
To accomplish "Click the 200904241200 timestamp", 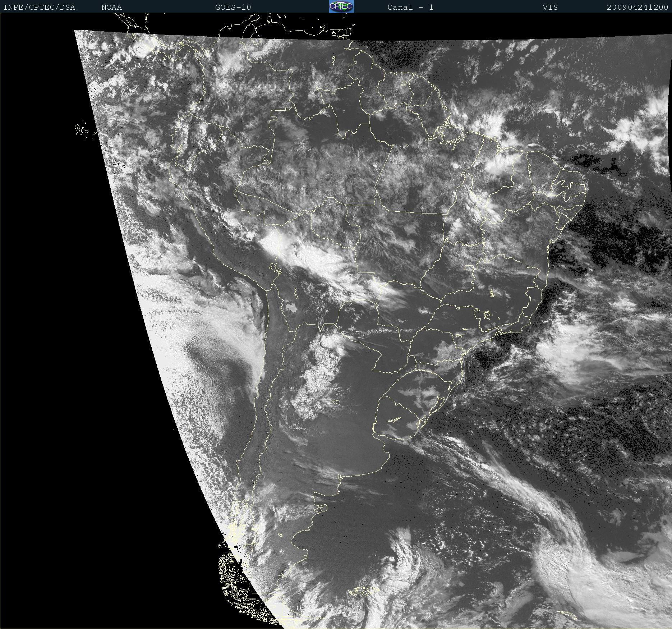I will (x=638, y=7).
